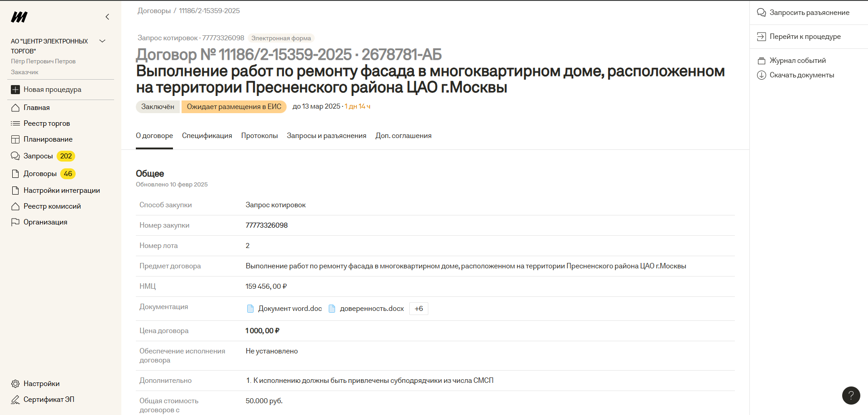Open Запросы with 202 badge
The width and height of the screenshot is (868, 415).
click(38, 156)
